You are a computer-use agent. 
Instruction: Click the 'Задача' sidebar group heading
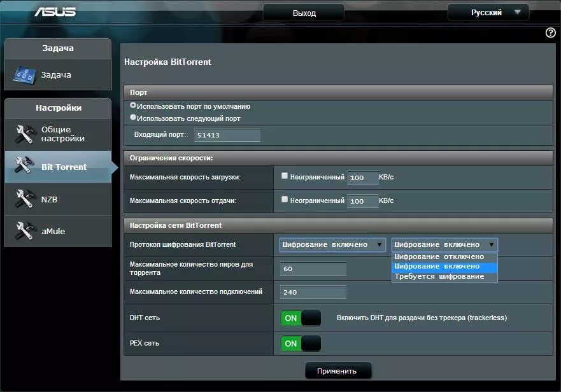pos(58,48)
